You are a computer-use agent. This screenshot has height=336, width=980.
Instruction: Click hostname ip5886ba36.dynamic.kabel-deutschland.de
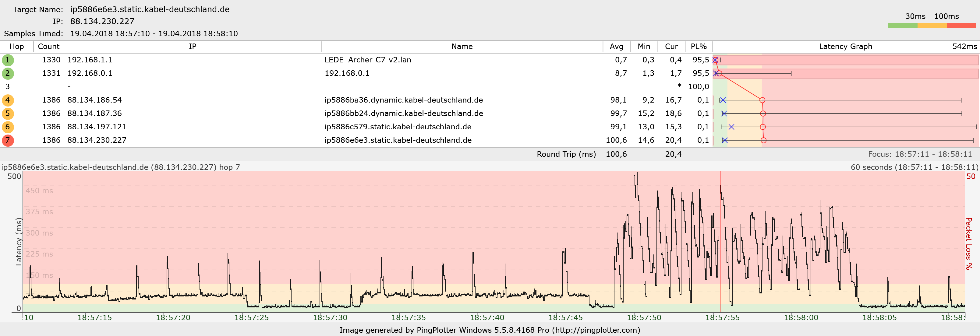(404, 100)
